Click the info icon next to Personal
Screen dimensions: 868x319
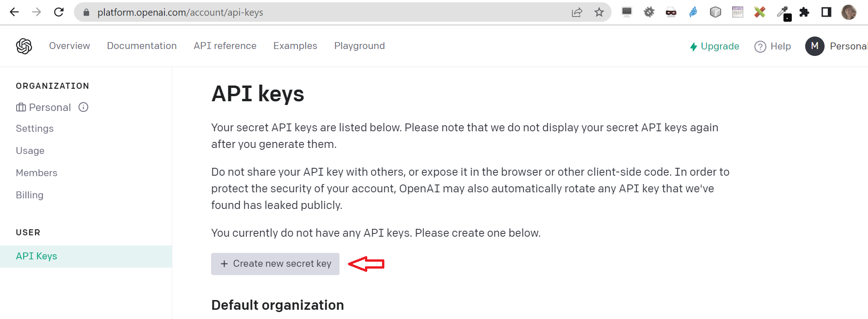click(x=84, y=107)
